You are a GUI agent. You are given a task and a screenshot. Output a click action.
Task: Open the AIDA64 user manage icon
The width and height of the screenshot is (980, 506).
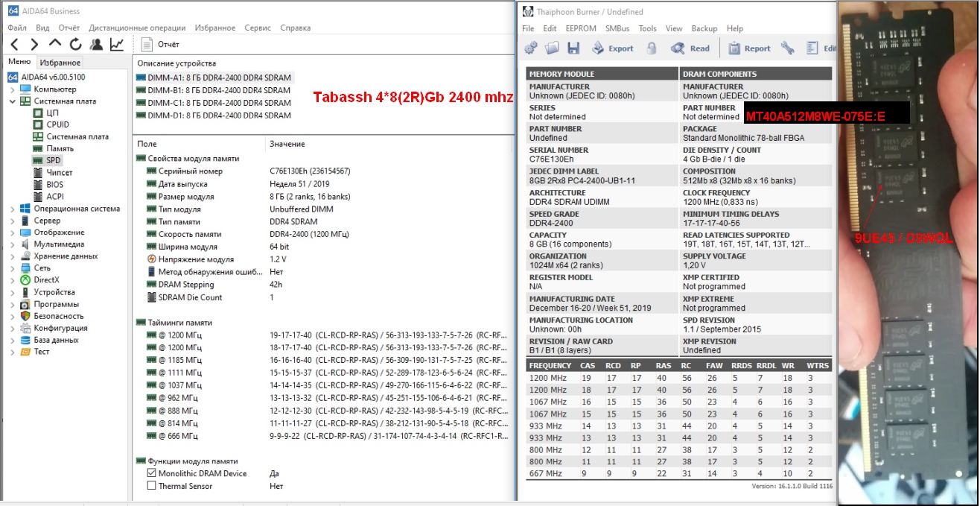pyautogui.click(x=96, y=45)
